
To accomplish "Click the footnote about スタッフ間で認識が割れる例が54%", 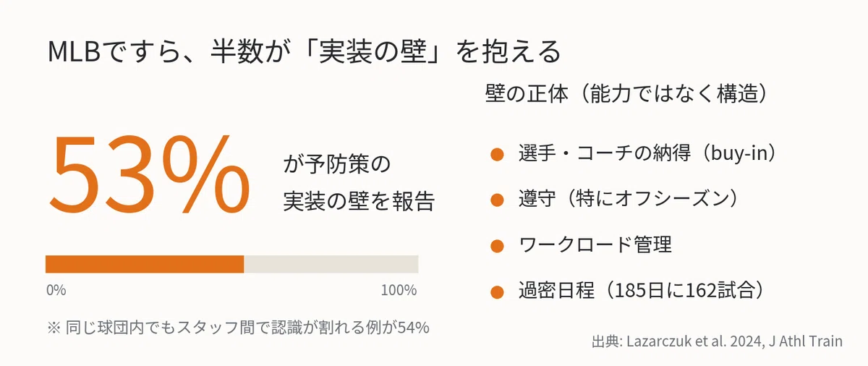I will pos(239,327).
